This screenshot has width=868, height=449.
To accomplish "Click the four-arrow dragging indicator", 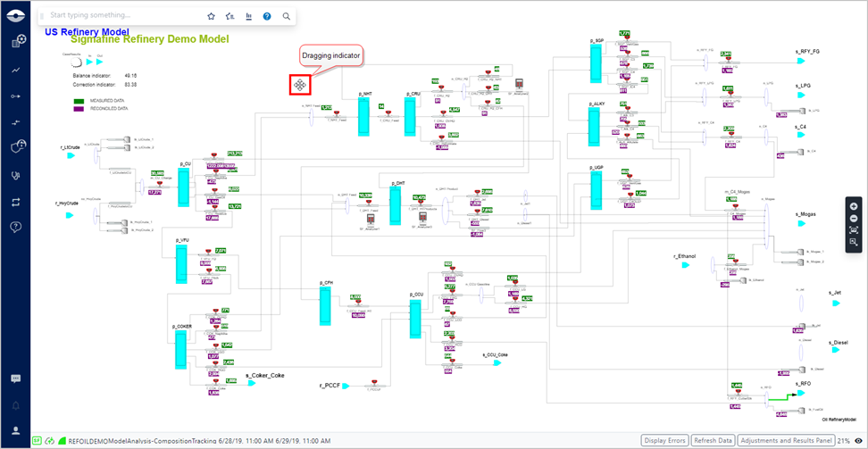I will [299, 85].
